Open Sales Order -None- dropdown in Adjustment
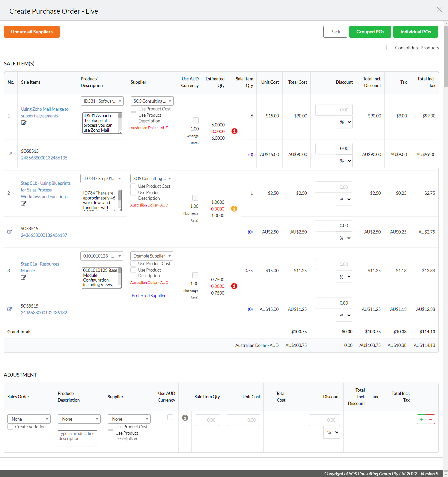This screenshot has height=477, width=448. click(29, 419)
